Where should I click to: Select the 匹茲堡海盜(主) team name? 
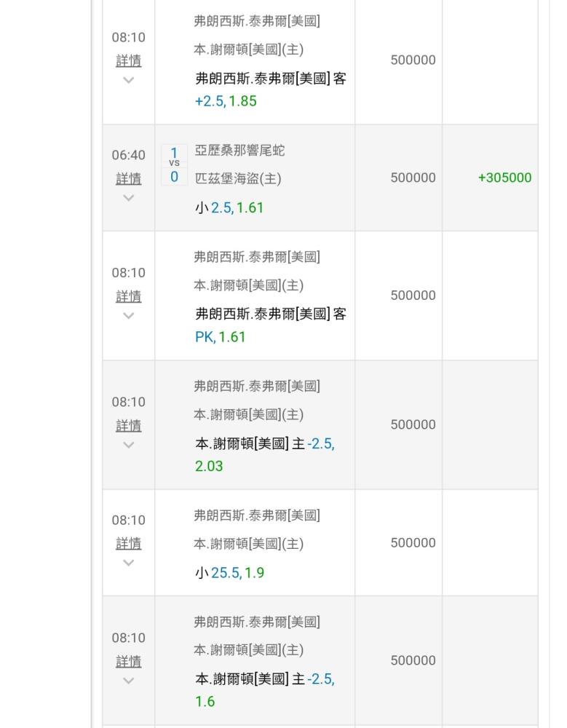[238, 179]
